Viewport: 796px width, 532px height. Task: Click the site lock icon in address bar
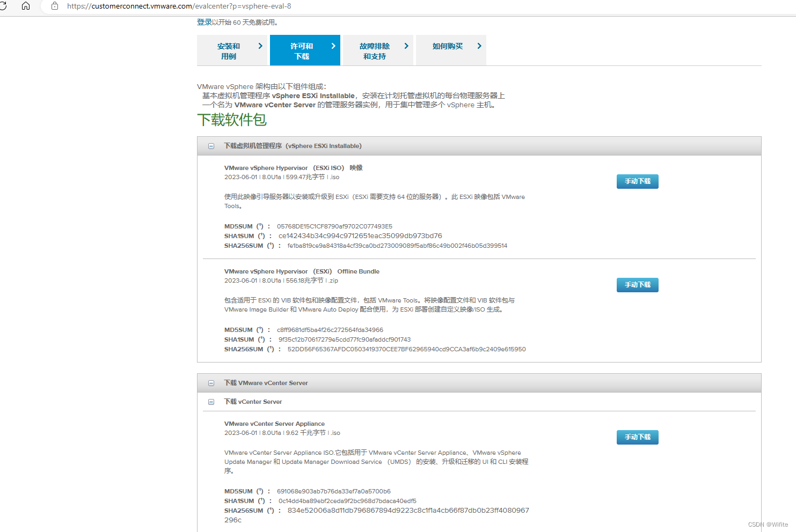tap(55, 6)
